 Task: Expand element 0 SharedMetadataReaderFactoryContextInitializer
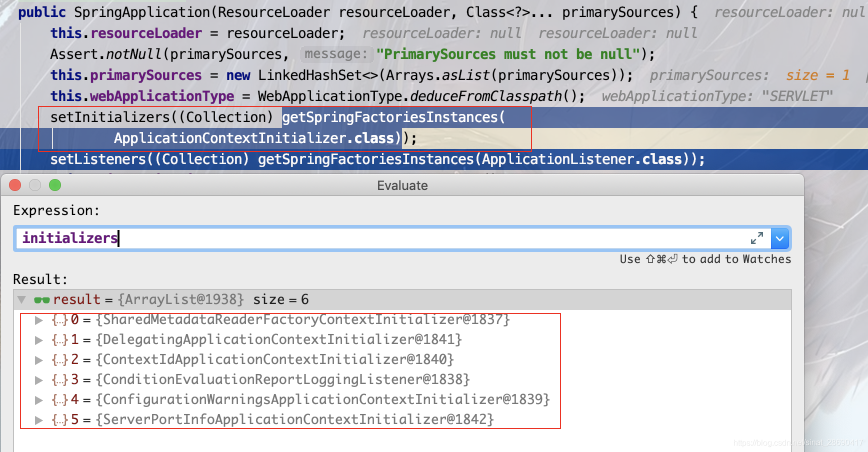coord(38,320)
